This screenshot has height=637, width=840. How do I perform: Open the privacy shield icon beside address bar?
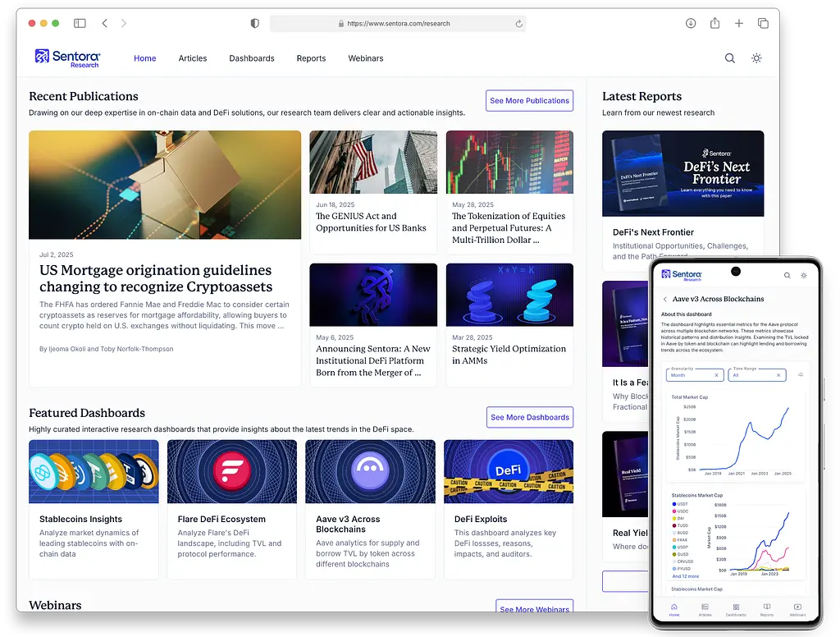[x=255, y=23]
